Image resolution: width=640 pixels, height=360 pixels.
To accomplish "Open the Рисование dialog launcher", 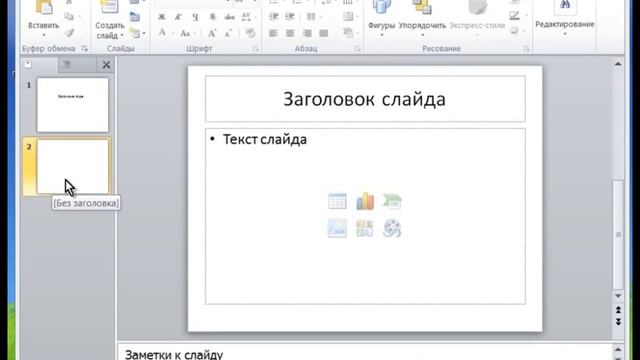I will tap(527, 49).
